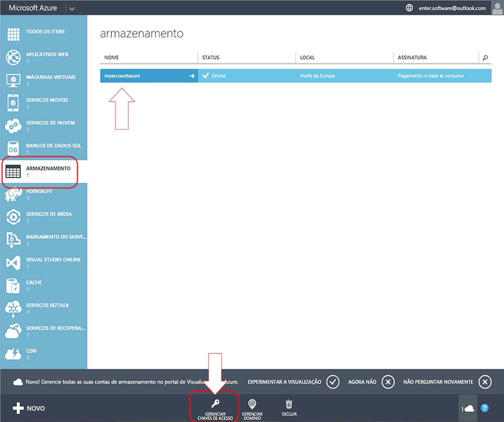The height and width of the screenshot is (422, 504).
Task: Open the HDInsight elephant icon
Action: [x=13, y=194]
